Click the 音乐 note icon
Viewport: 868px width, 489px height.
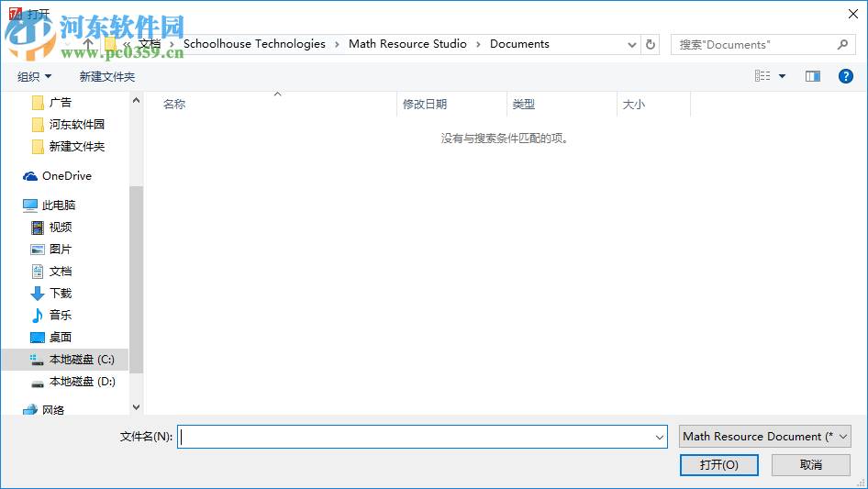click(37, 316)
